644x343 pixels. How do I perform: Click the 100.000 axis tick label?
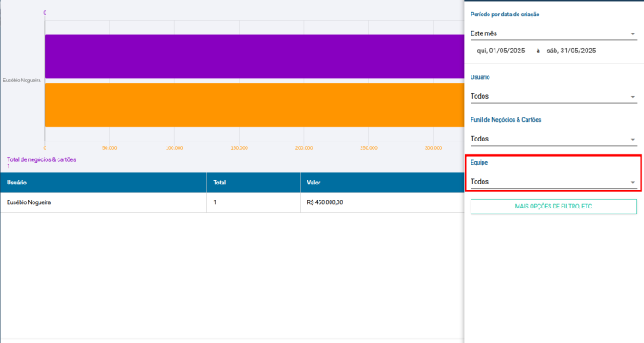174,148
